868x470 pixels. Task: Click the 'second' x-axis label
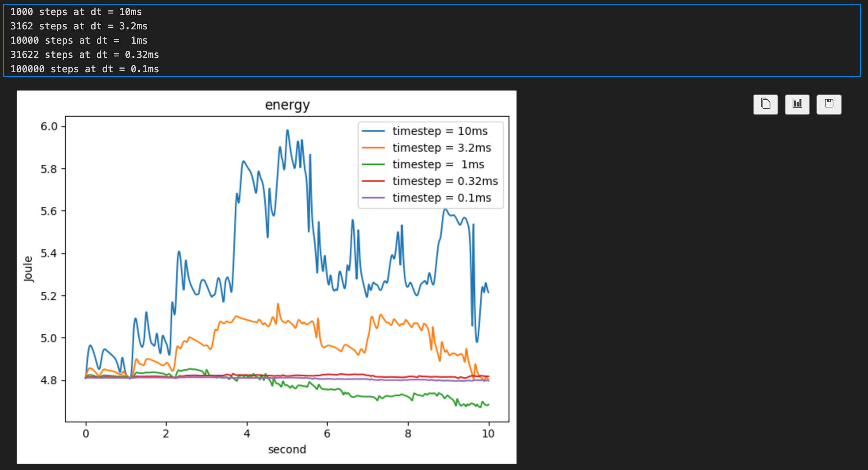pos(287,449)
